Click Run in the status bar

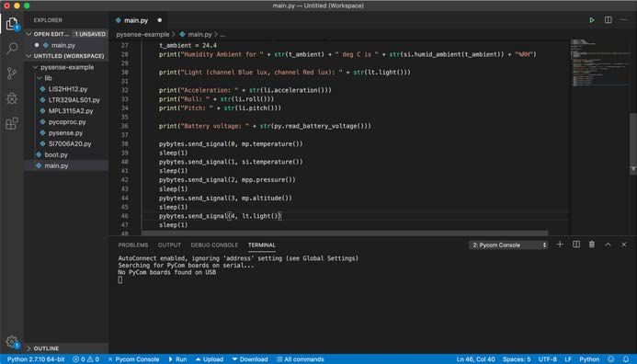point(177,359)
